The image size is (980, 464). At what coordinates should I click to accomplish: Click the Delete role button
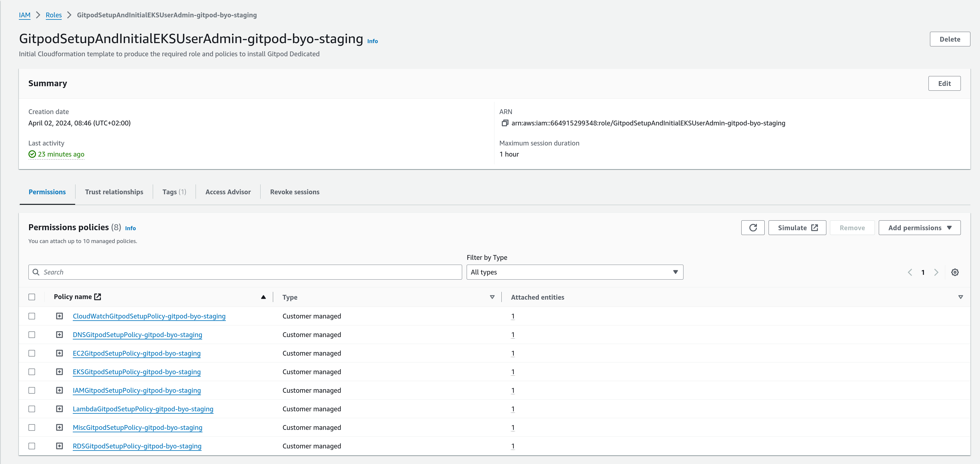coord(949,39)
